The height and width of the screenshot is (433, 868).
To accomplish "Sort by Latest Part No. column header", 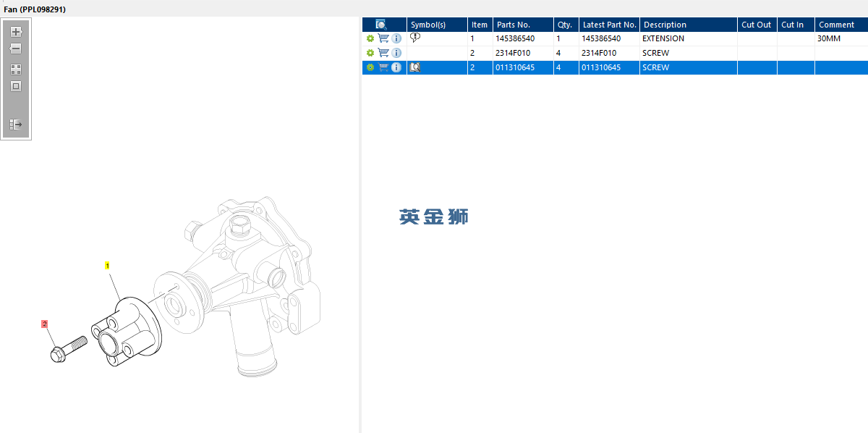I will pos(608,25).
